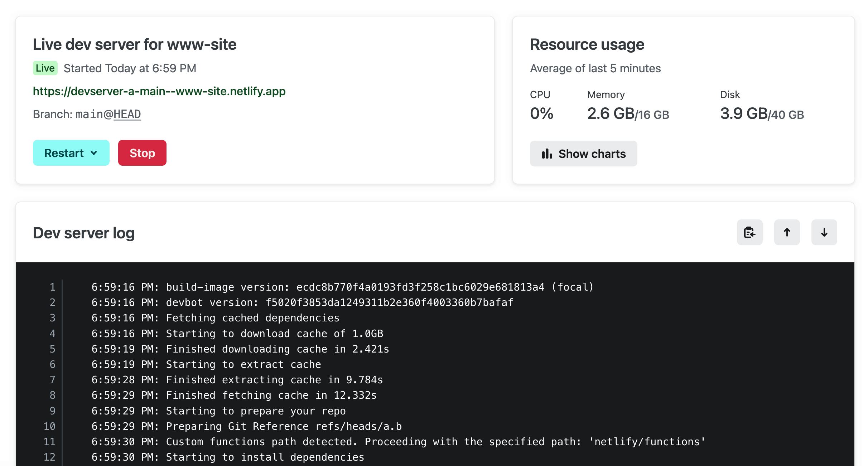Jump to top of log with up arrow
Viewport: 868px width, 466px height.
pos(787,232)
